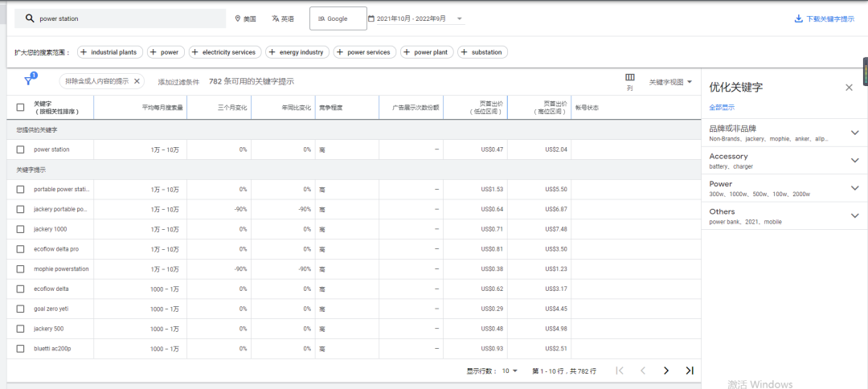Remove the 排除含成人内容的提示 filter chip
Image resolution: width=868 pixels, height=389 pixels.
pos(137,81)
